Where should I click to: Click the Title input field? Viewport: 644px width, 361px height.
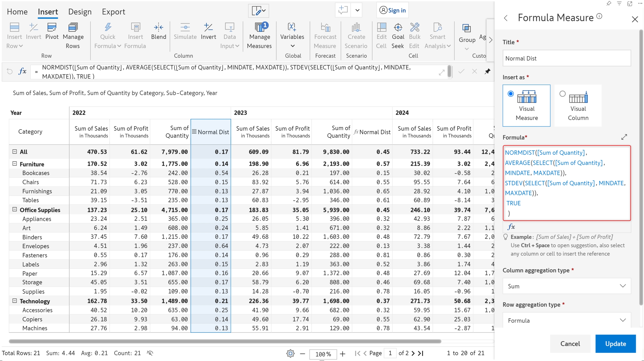pyautogui.click(x=567, y=58)
